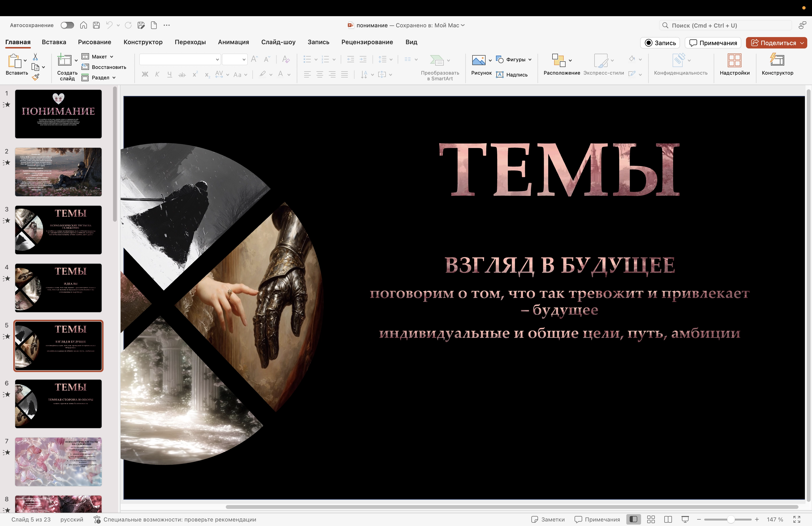Click the Format Painter brush icon
The width and height of the screenshot is (812, 526).
(x=35, y=77)
